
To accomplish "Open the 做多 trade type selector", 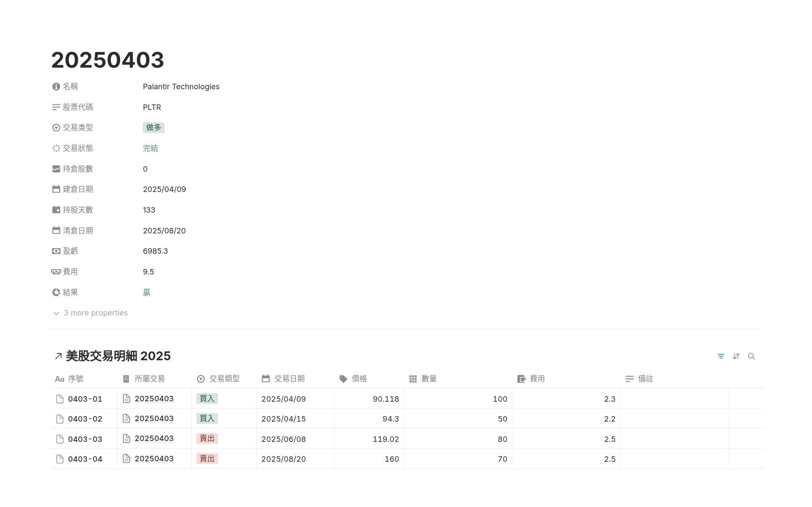I will coord(154,128).
